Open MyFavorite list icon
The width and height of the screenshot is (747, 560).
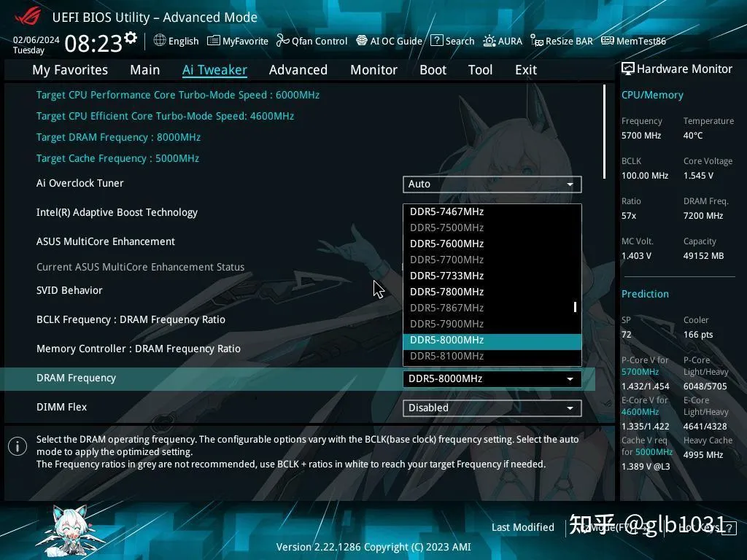tap(214, 41)
